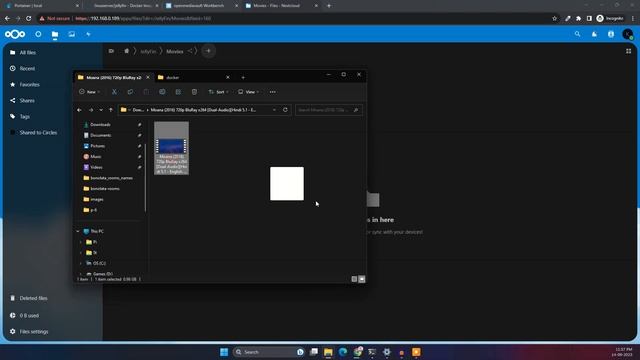Screen dimensions: 640x360
Task: Open Deleted files in Nextcloud sidebar
Action: tap(33, 298)
